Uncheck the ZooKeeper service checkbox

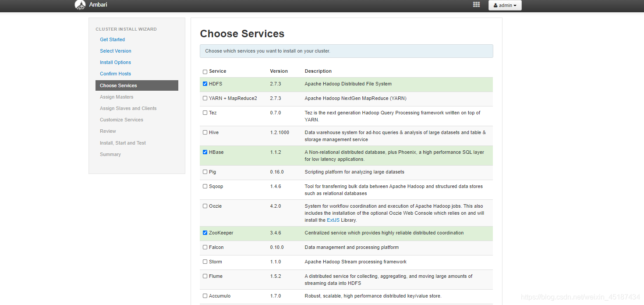point(205,233)
